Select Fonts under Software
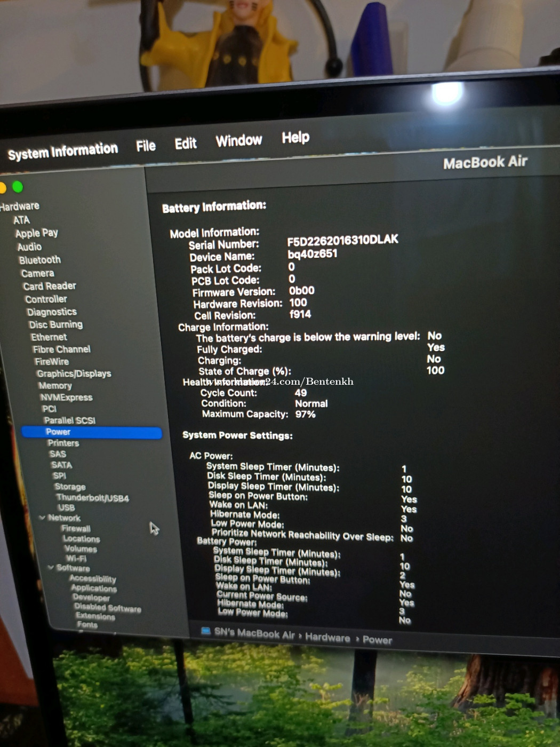This screenshot has height=747, width=560. coord(87,625)
